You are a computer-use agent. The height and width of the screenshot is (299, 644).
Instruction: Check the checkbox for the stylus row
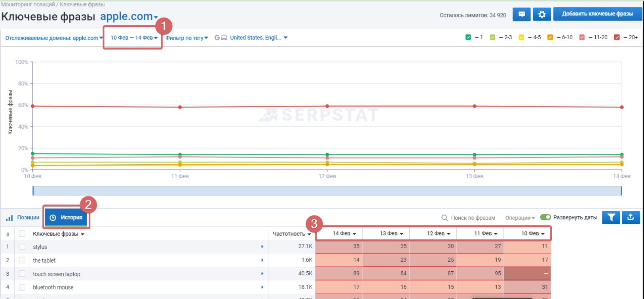(x=22, y=247)
